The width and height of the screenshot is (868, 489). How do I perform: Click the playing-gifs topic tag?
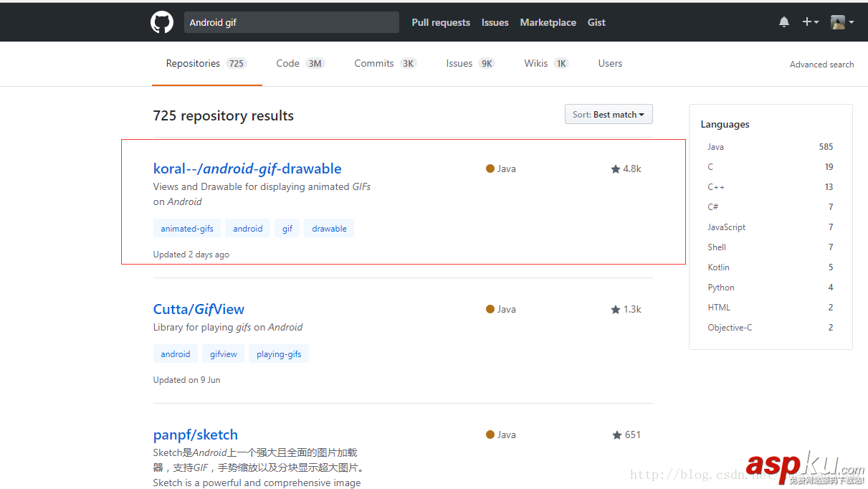tap(279, 354)
